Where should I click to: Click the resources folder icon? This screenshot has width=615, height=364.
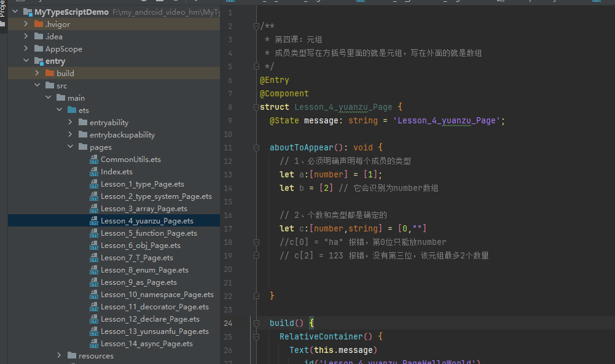[72, 355]
